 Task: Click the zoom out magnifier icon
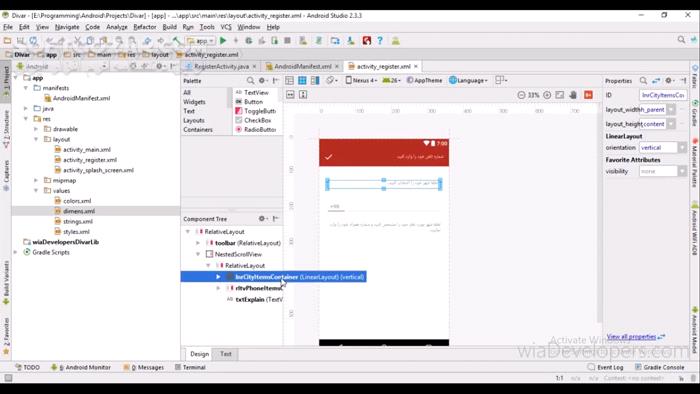pyautogui.click(x=521, y=95)
